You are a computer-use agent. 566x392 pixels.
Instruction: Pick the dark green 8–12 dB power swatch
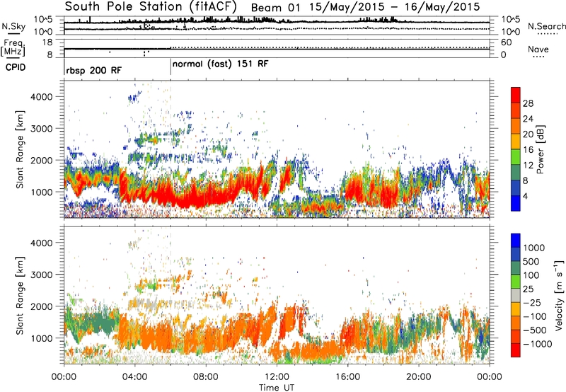pyautogui.click(x=516, y=172)
